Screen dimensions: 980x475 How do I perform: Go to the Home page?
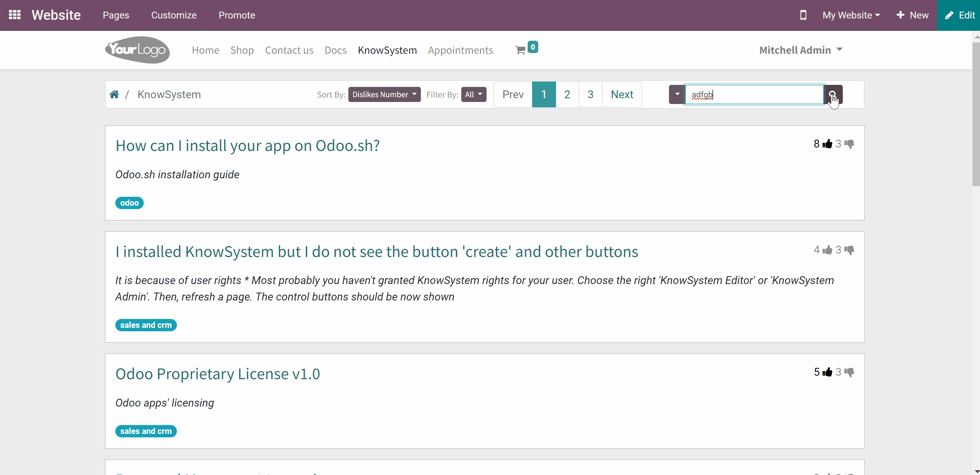[205, 50]
